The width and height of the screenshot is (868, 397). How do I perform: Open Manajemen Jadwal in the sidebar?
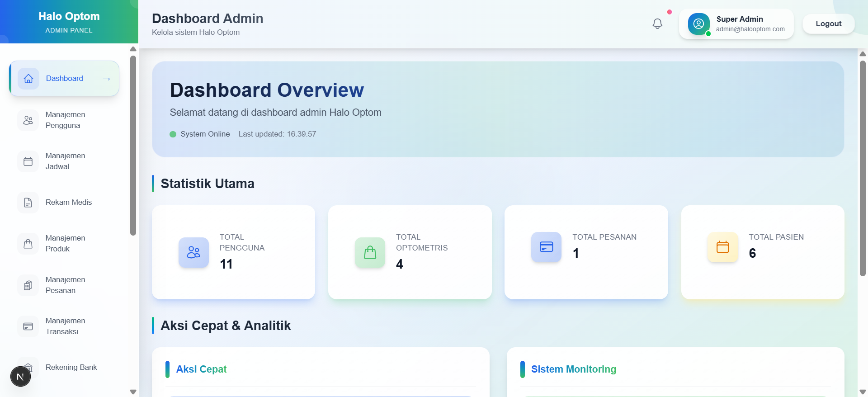(x=64, y=161)
